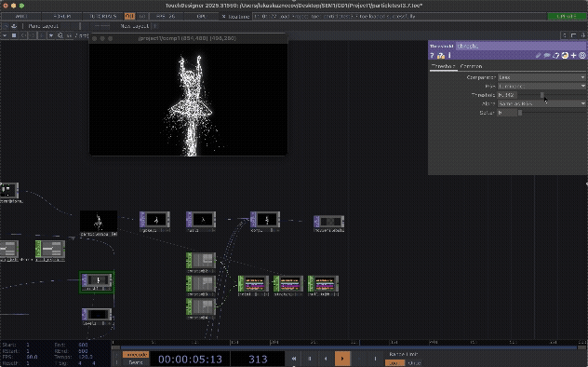
Task: Click the FPS value 60.0 in timeline settings
Action: 32,357
